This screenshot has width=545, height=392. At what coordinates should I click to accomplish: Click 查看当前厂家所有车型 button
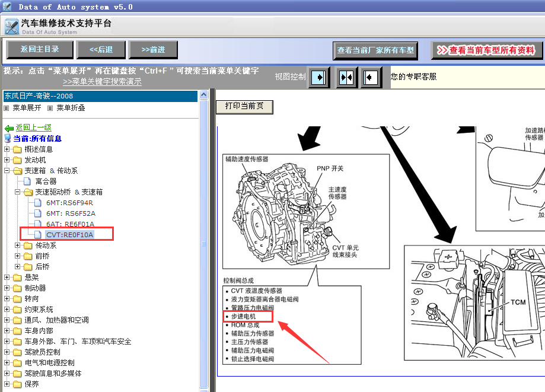[x=375, y=51]
